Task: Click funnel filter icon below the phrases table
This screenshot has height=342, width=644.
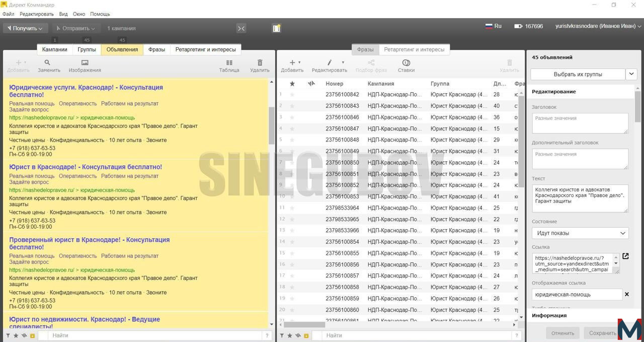Action: pos(282,335)
